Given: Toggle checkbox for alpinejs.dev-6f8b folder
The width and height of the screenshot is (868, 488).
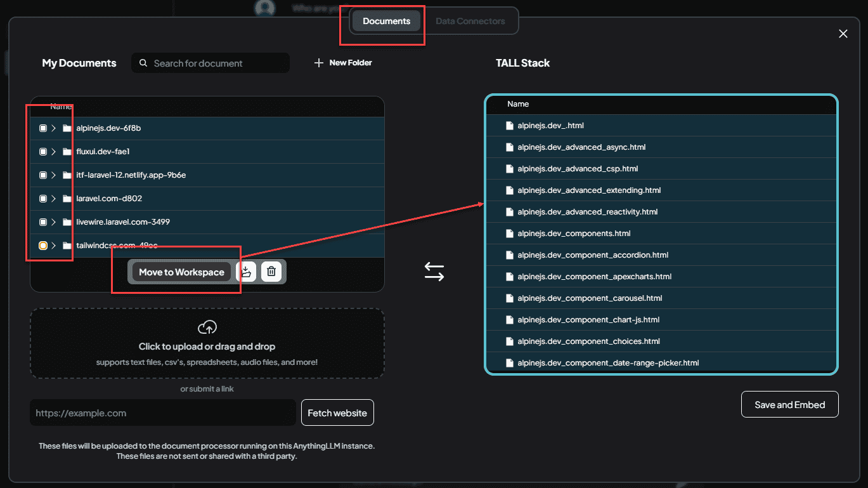Looking at the screenshot, I should tap(43, 128).
